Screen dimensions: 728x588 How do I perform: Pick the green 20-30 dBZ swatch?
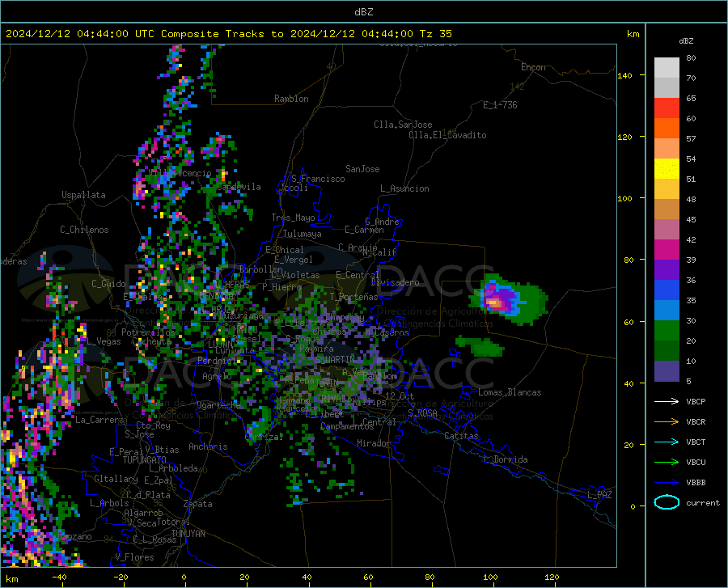click(667, 331)
